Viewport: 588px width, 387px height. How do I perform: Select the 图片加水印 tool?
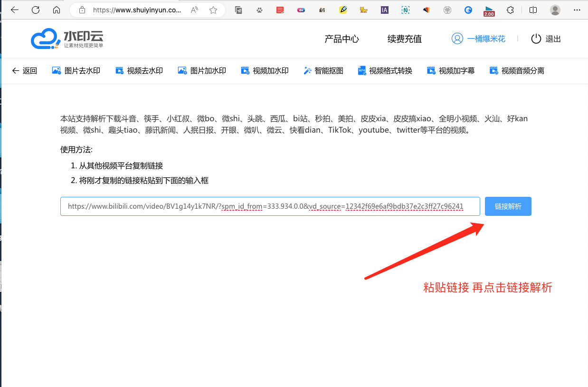[202, 71]
